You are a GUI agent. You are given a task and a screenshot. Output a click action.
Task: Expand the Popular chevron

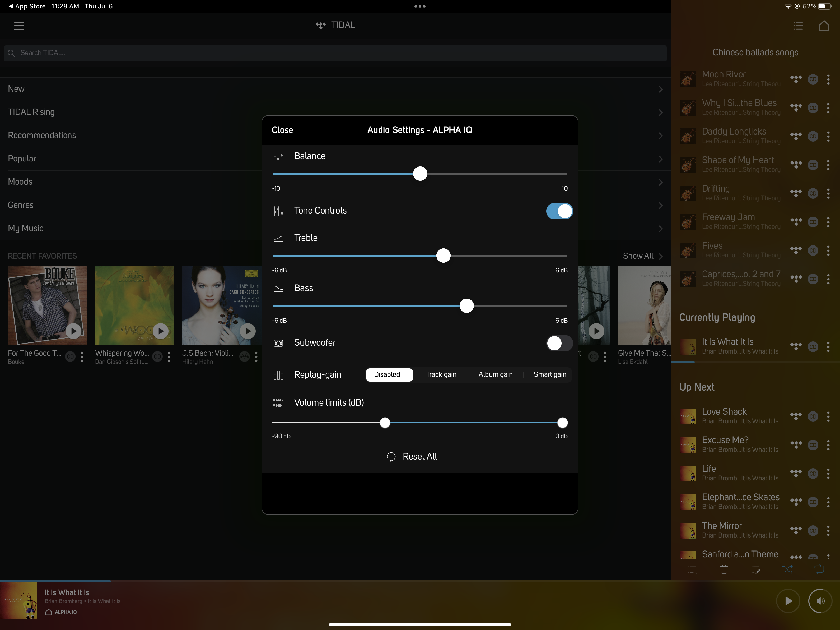[x=661, y=159]
